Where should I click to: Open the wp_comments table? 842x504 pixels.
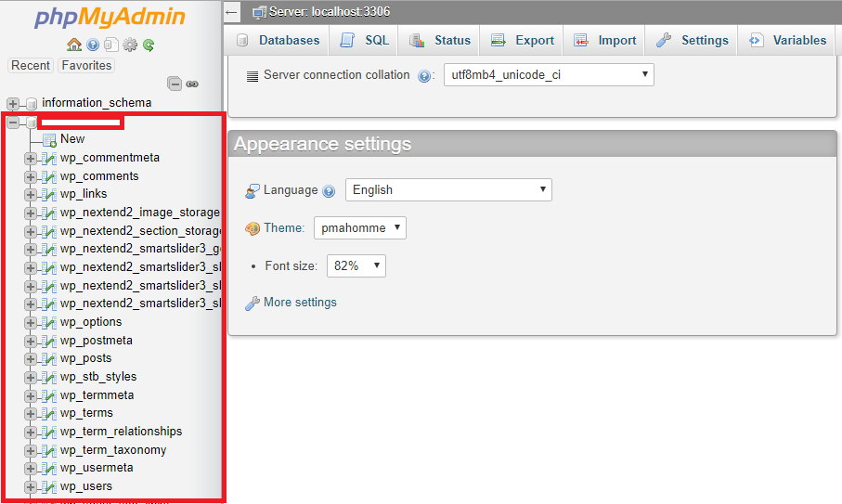[x=99, y=176]
